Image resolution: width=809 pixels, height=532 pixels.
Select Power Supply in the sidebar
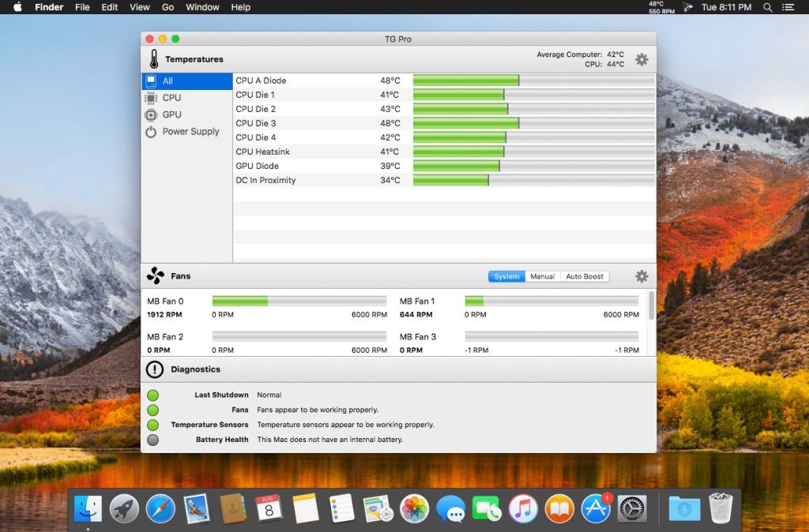[190, 132]
